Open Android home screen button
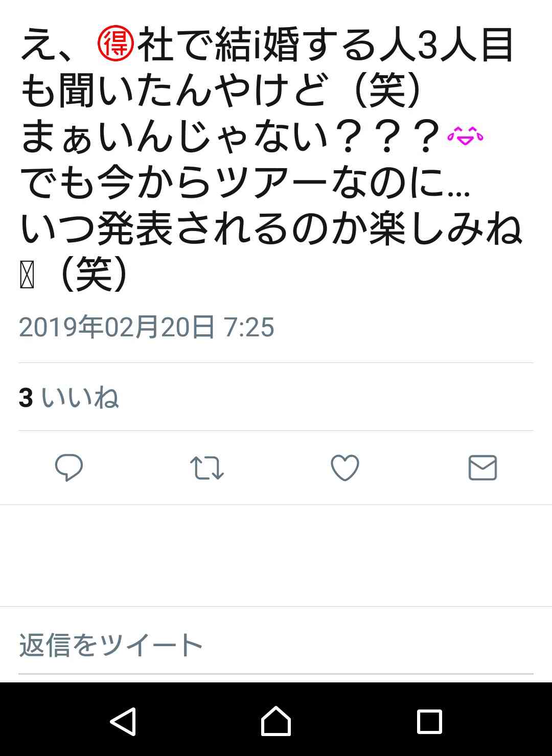The width and height of the screenshot is (552, 756). point(276,721)
